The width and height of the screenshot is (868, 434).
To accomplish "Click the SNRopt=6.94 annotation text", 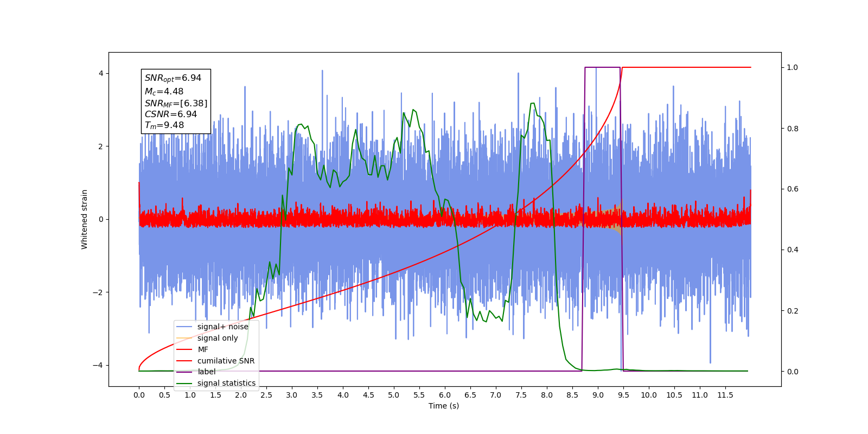I will [x=173, y=78].
